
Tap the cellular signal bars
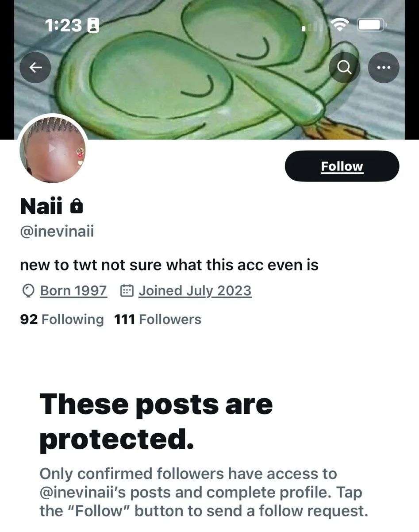[x=314, y=26]
